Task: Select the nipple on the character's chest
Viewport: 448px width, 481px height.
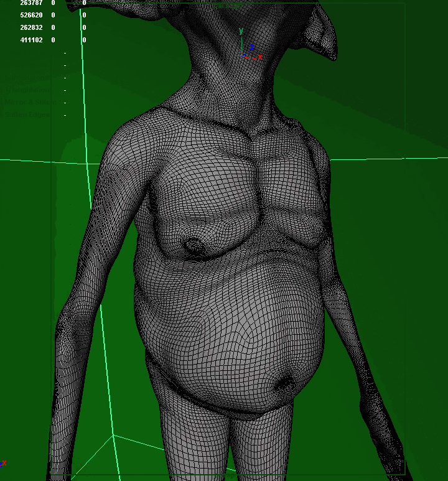Action: [x=195, y=245]
